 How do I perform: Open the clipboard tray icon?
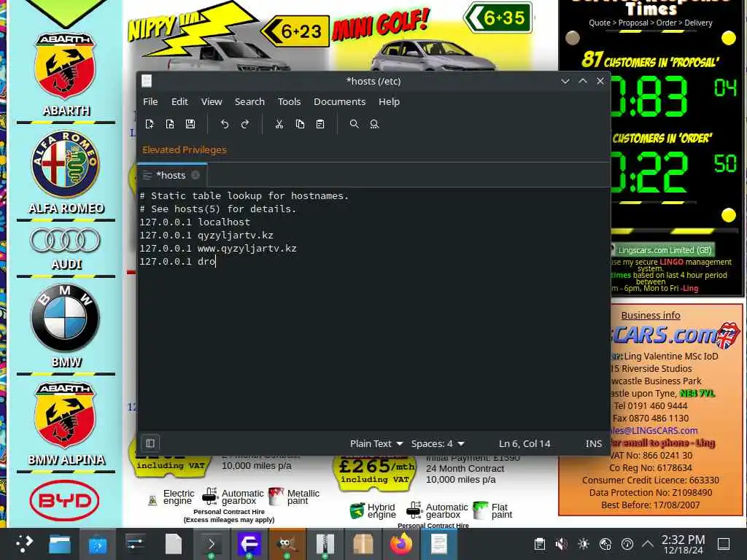point(540,544)
